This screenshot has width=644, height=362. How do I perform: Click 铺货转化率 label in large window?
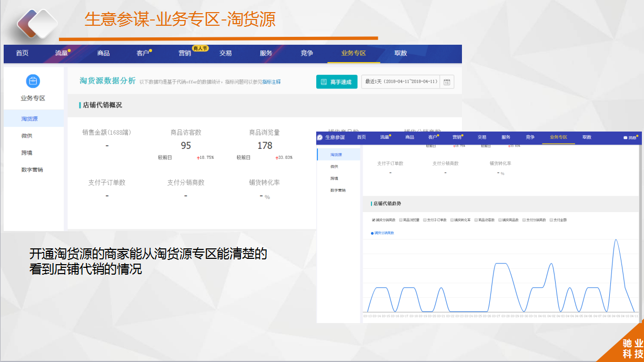click(x=265, y=183)
